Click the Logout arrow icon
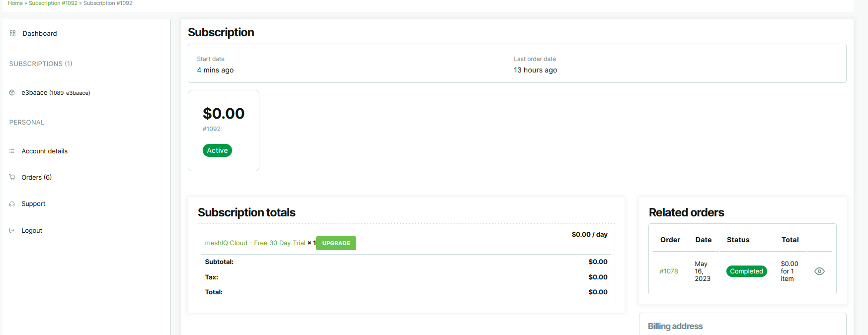This screenshot has height=335, width=868. [12, 230]
